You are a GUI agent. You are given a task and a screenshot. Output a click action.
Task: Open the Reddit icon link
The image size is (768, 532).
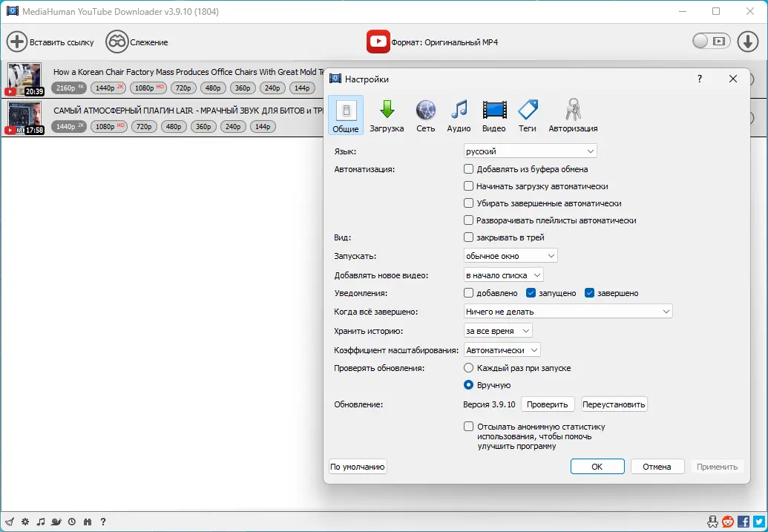click(x=728, y=522)
